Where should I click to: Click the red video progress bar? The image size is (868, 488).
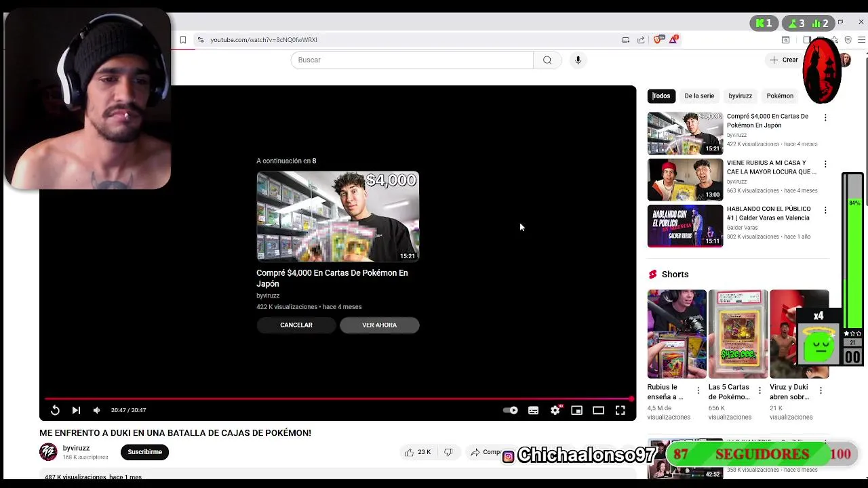click(338, 399)
